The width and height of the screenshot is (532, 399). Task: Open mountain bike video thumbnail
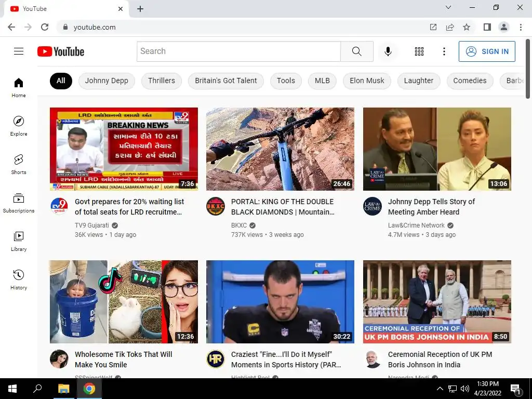(x=280, y=149)
